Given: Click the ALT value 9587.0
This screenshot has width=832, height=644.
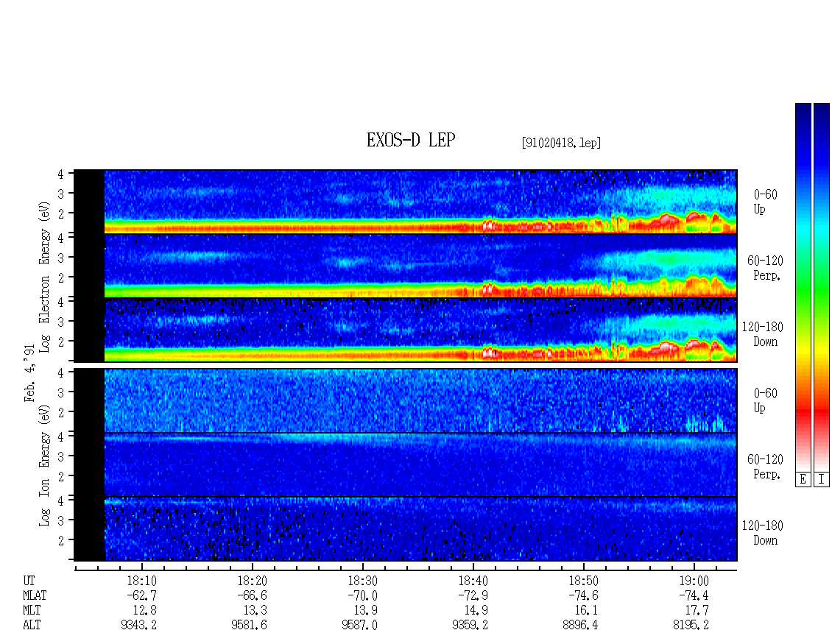Looking at the screenshot, I should point(360,625).
